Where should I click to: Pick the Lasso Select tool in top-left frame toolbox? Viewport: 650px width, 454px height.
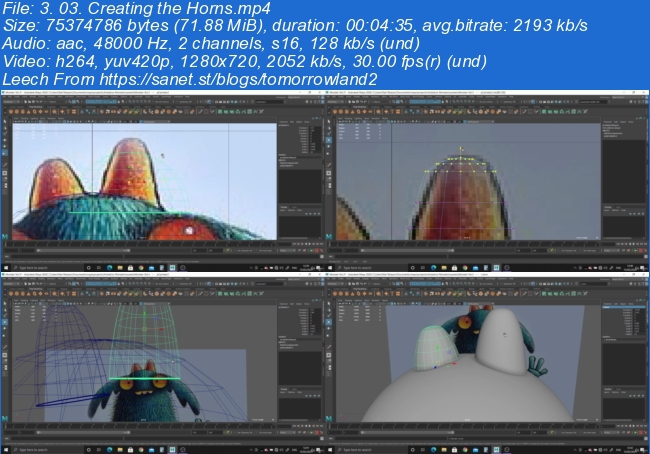pos(5,128)
